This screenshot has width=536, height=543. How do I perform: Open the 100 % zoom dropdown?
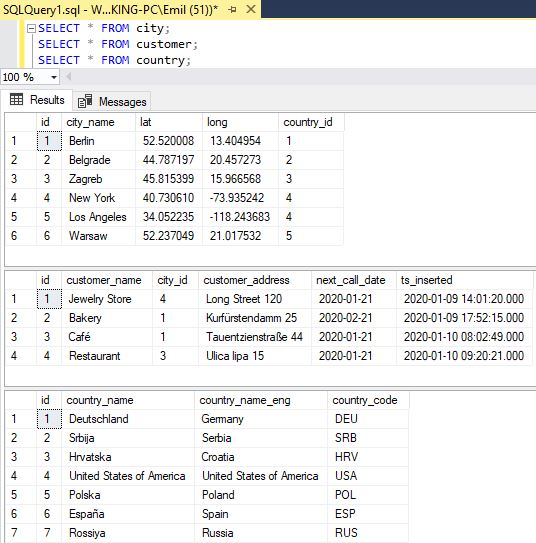click(54, 77)
